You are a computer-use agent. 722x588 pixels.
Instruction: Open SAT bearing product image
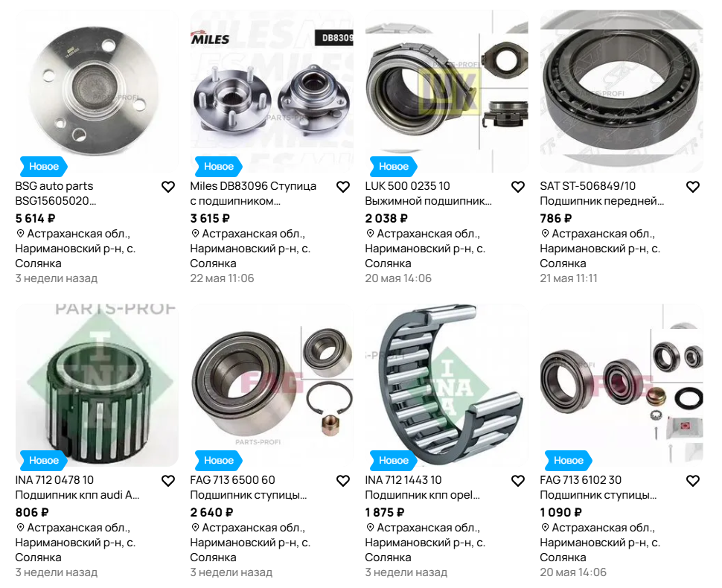pos(622,91)
